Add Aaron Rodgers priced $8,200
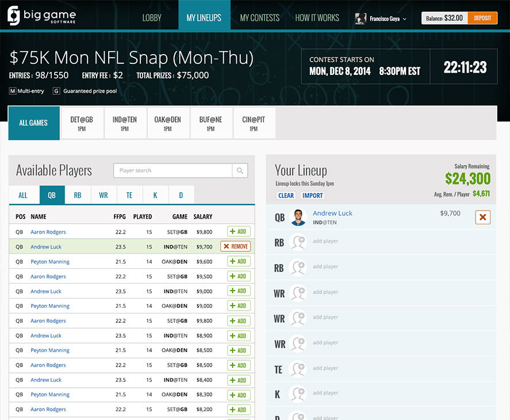This screenshot has height=420, width=510. tap(239, 410)
